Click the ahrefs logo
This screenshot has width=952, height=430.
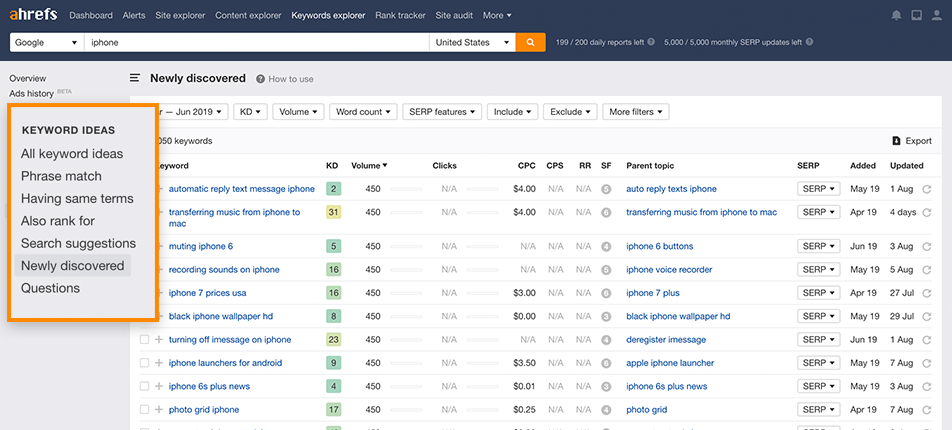[x=33, y=15]
